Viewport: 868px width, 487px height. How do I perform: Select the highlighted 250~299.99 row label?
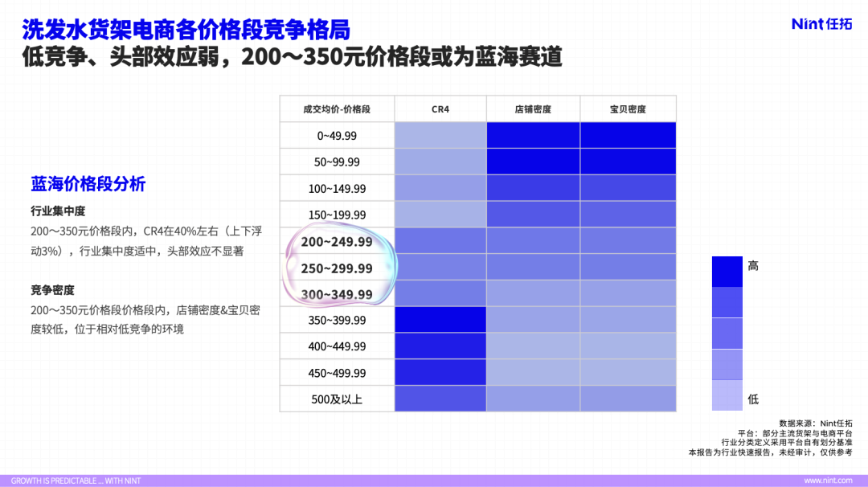tap(337, 268)
